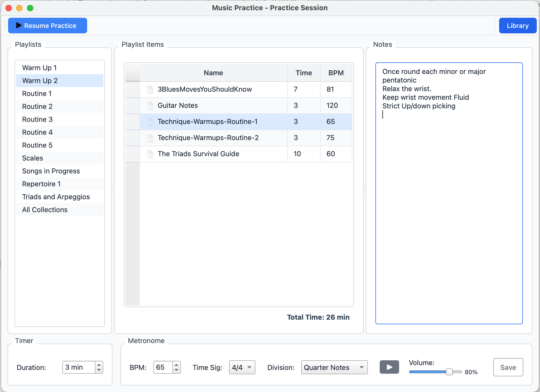Open the Time Sig dropdown

click(242, 367)
